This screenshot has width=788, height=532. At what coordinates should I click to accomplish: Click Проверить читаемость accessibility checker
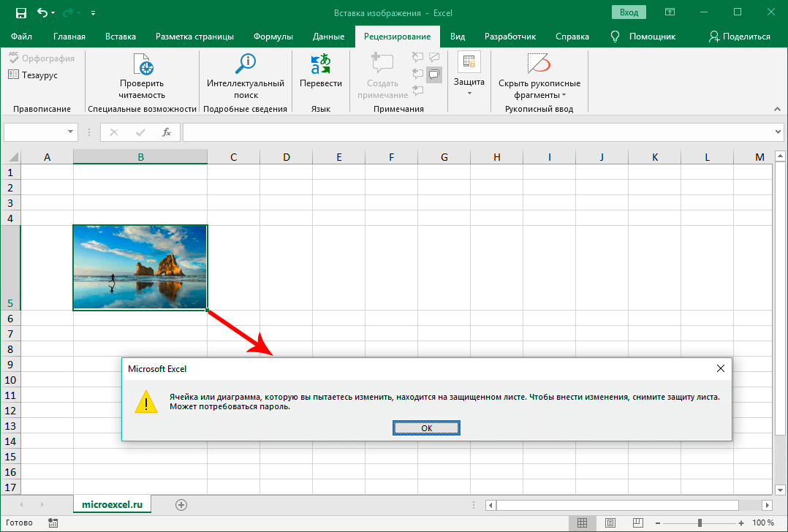pos(142,76)
